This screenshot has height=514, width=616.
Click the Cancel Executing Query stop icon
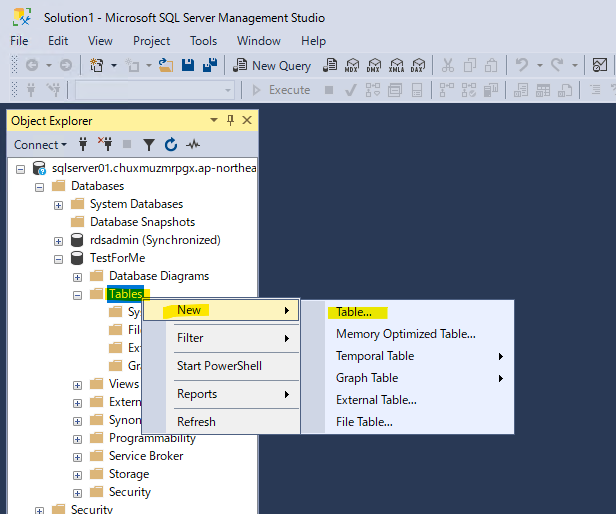point(329,90)
